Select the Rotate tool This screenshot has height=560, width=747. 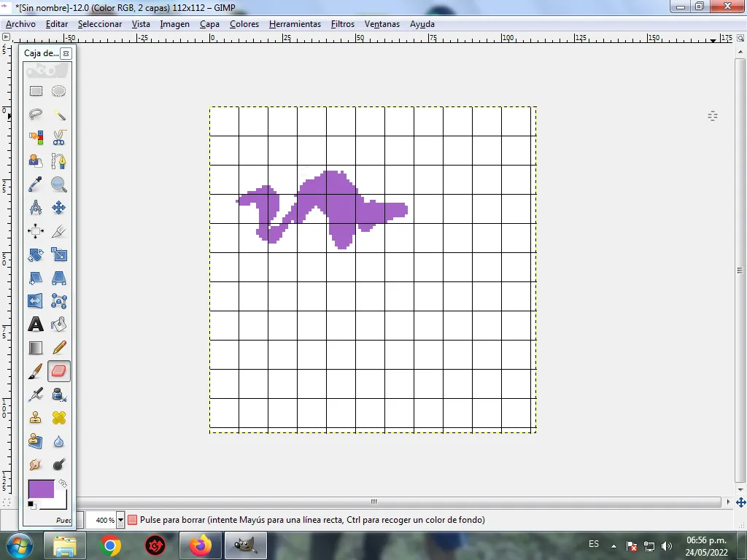pyautogui.click(x=36, y=254)
